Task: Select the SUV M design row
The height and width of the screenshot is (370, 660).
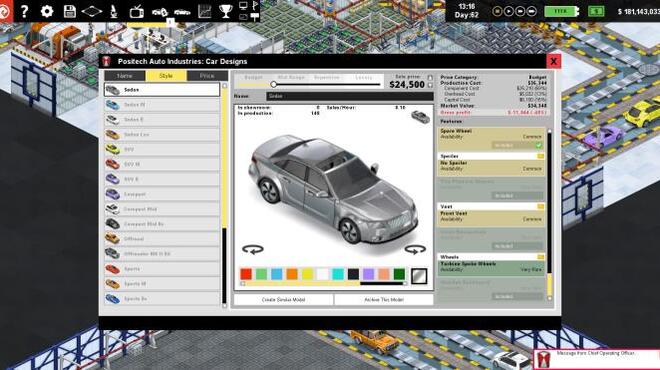Action: tap(162, 164)
